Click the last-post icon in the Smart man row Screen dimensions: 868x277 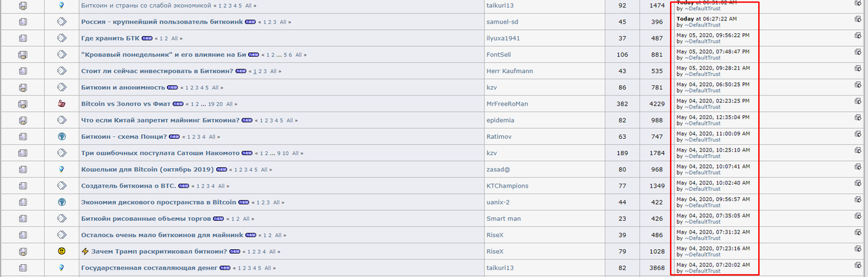pyautogui.click(x=858, y=219)
